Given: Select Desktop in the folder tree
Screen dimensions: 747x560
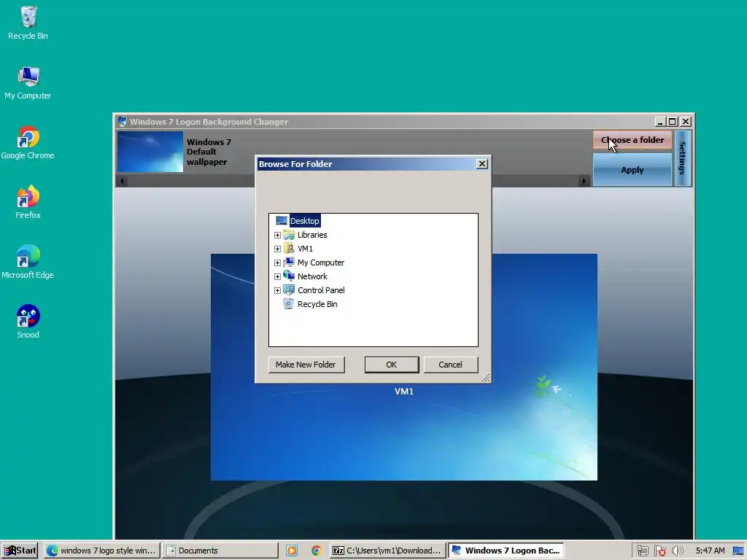Looking at the screenshot, I should tap(304, 221).
